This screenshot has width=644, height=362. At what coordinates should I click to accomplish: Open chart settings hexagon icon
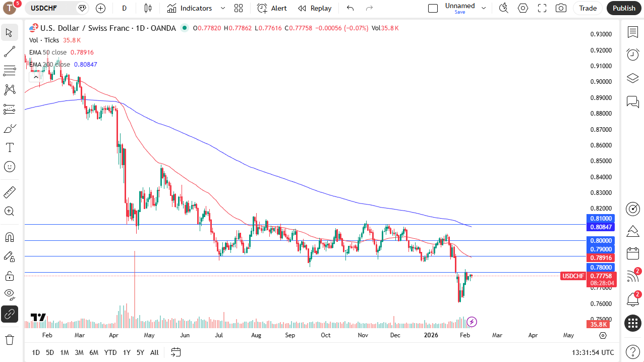pyautogui.click(x=523, y=8)
